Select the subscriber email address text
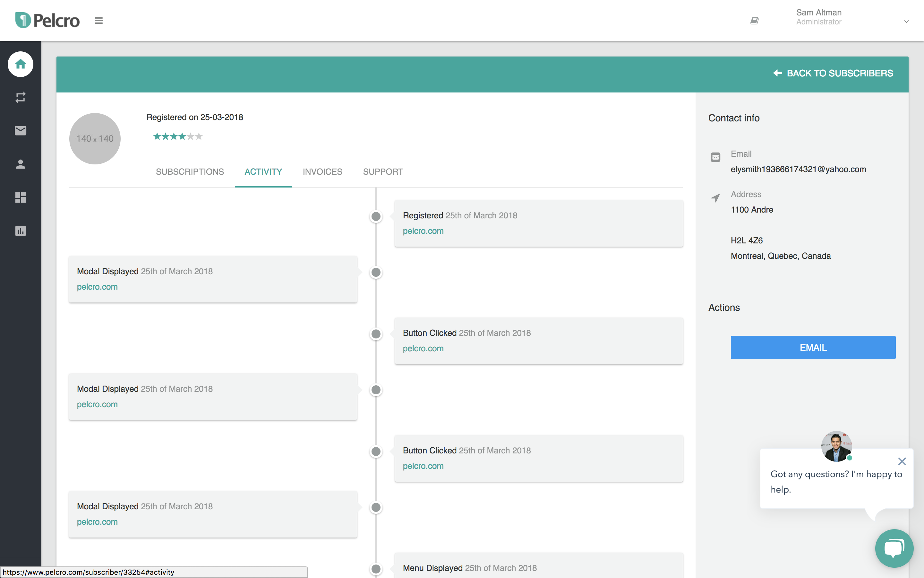Viewport: 924px width, 578px height. (x=798, y=169)
